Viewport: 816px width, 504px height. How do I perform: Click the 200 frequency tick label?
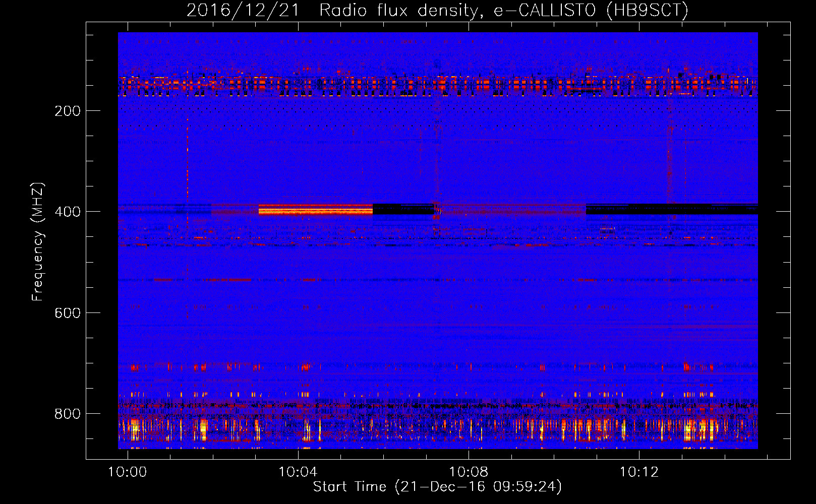68,111
